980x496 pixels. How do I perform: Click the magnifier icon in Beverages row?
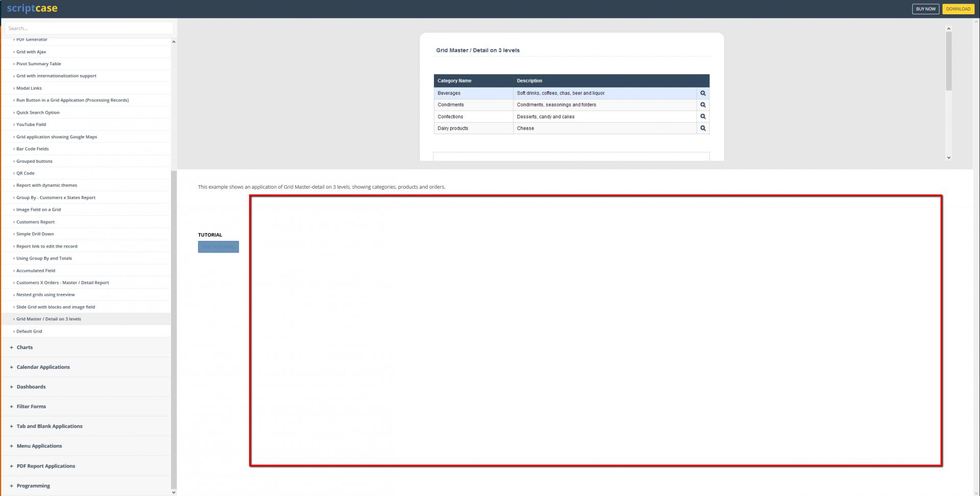pyautogui.click(x=703, y=93)
